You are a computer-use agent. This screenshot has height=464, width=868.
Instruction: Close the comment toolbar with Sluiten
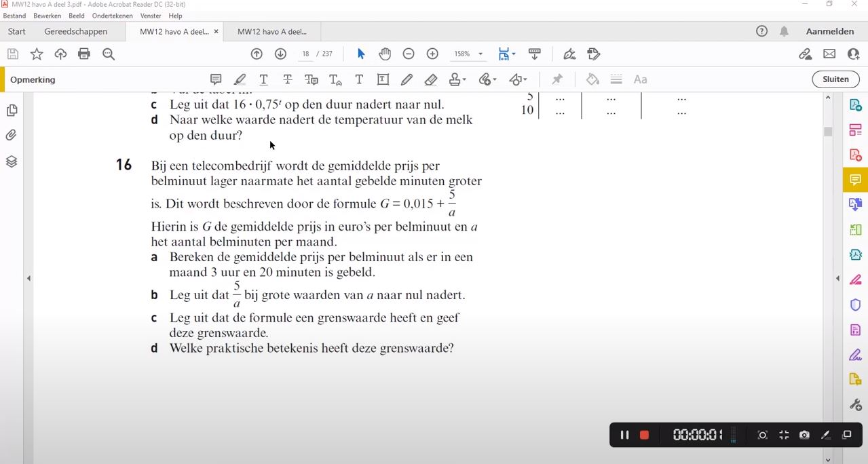(x=835, y=79)
